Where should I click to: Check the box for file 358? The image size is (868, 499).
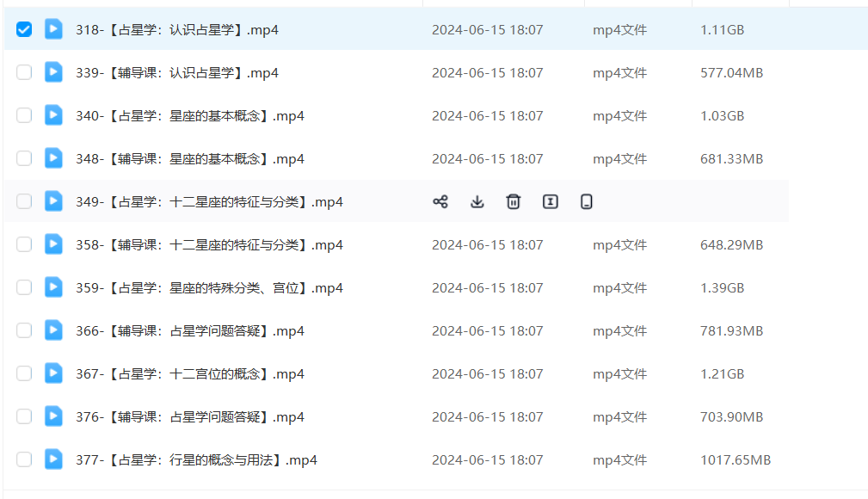click(x=24, y=244)
